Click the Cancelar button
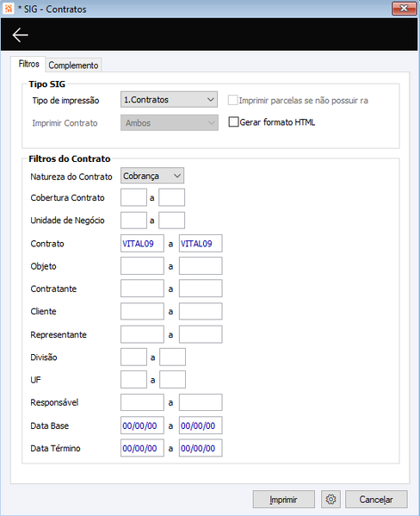This screenshot has width=420, height=516. (376, 500)
